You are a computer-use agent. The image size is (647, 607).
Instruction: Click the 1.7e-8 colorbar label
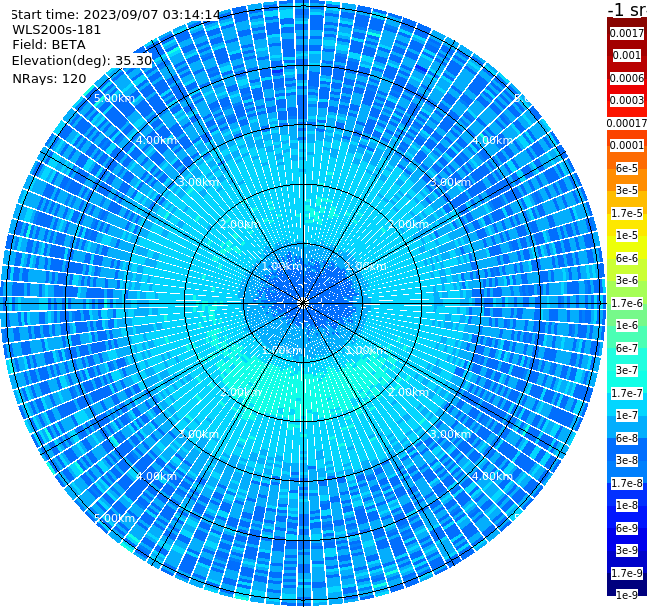pyautogui.click(x=627, y=483)
